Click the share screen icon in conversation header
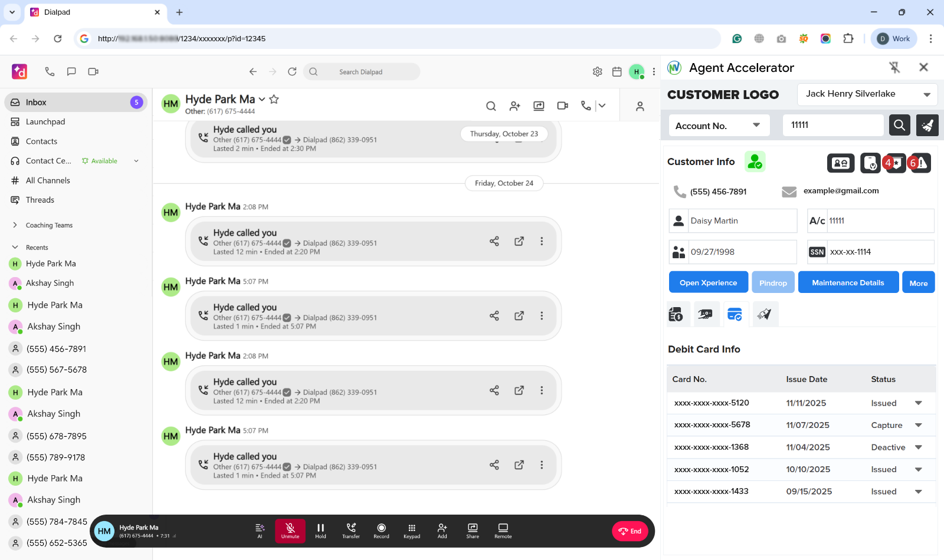Screen dimensions: 944x560 tap(539, 106)
